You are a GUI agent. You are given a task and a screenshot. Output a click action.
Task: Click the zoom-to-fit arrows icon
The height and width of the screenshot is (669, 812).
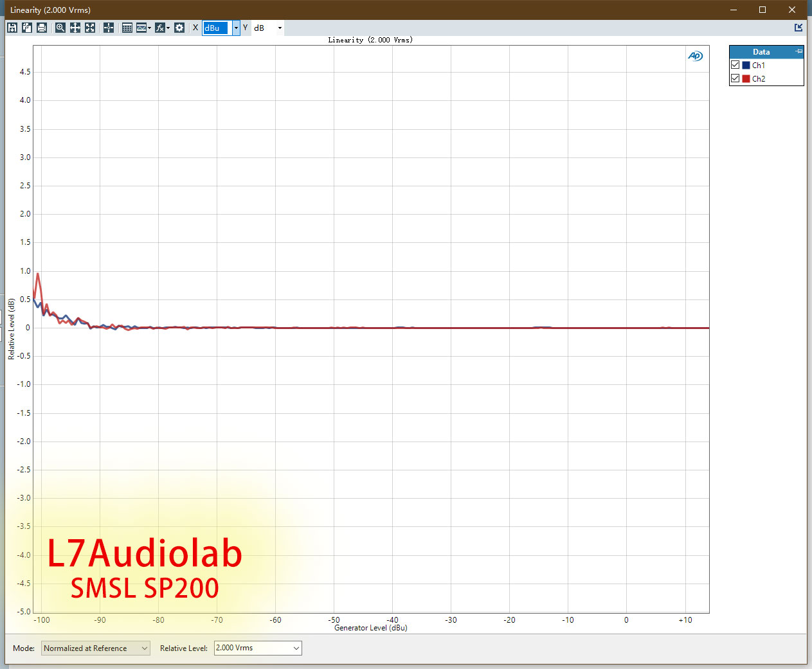[x=90, y=28]
